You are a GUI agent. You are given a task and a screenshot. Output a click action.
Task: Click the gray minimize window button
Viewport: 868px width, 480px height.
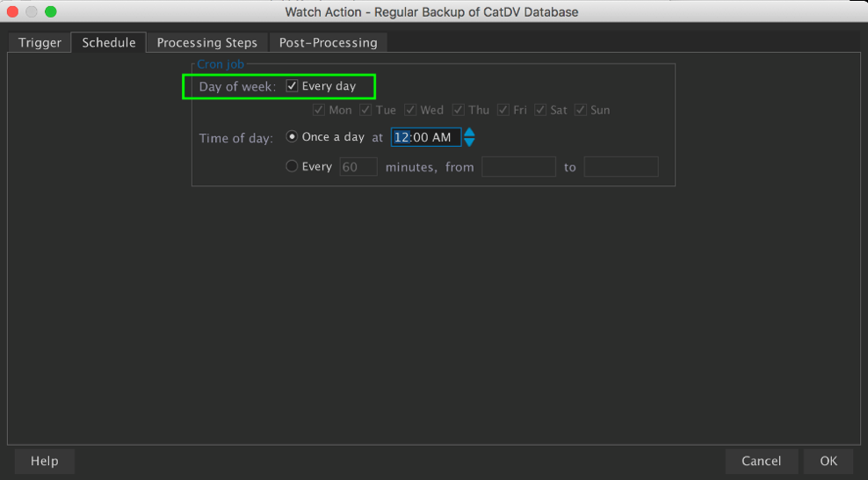[32, 11]
